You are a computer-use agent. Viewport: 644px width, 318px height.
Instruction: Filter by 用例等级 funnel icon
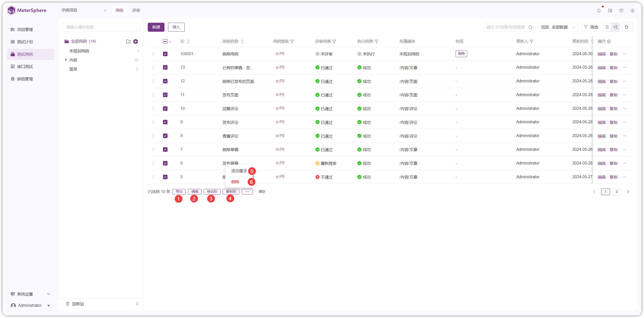pos(292,41)
